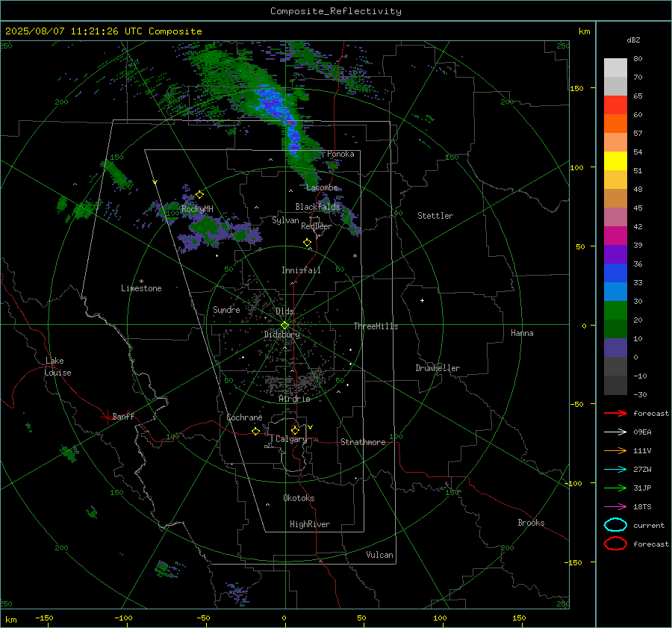Viewport: 672px width, 628px height.
Task: Click the green 31JP arrow icon
Action: pyautogui.click(x=615, y=488)
